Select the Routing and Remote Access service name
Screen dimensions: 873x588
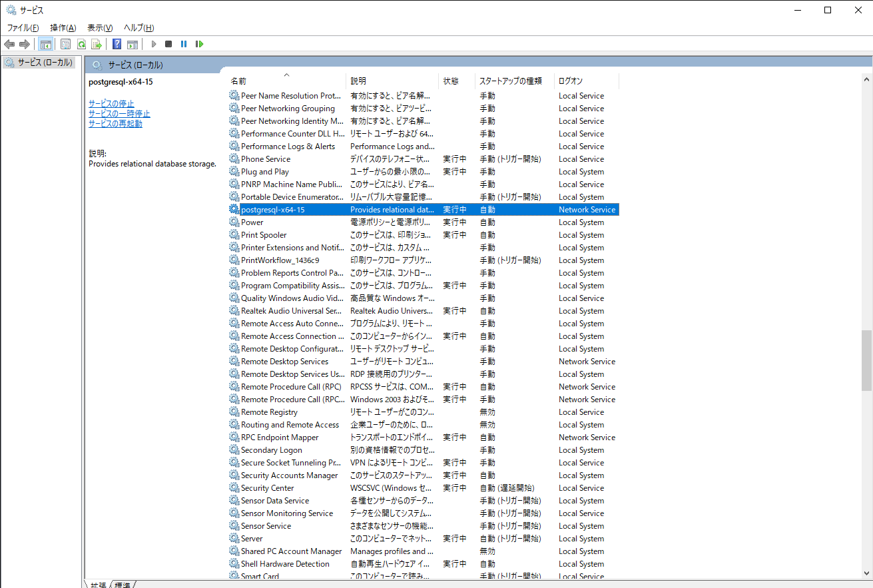pyautogui.click(x=290, y=424)
